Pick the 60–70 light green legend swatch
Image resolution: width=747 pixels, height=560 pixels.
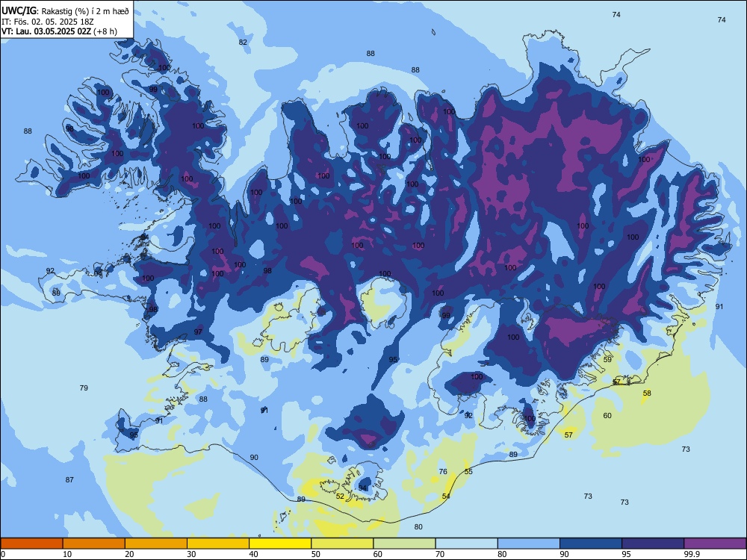tap(404, 544)
